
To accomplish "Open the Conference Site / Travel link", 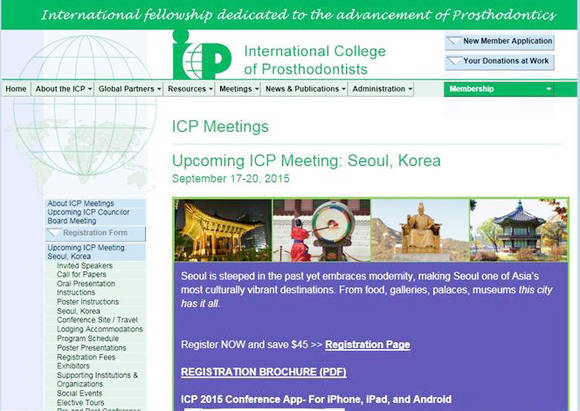I will click(x=97, y=320).
